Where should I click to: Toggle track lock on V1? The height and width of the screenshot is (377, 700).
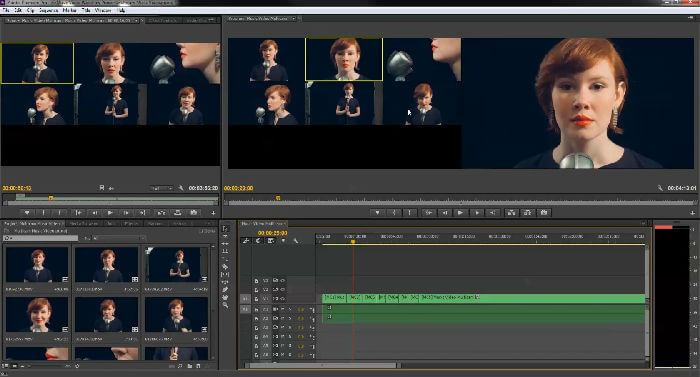tap(256, 298)
